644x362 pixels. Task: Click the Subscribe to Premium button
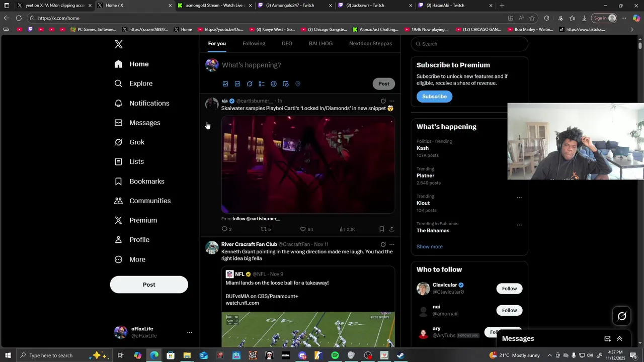[x=434, y=97]
